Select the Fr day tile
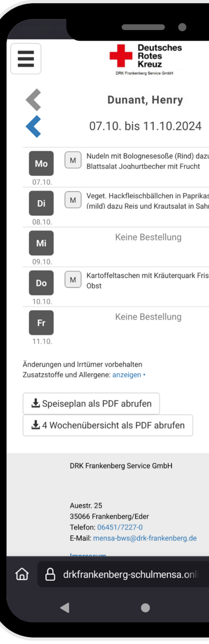 click(x=41, y=323)
